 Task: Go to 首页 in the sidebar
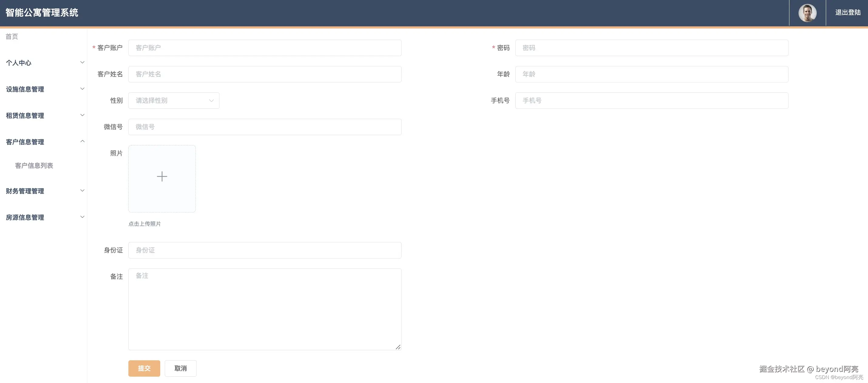[12, 36]
